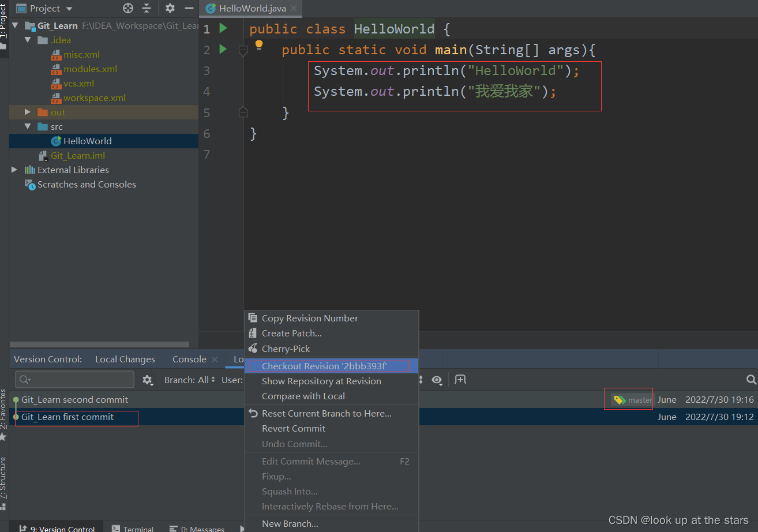Image resolution: width=758 pixels, height=532 pixels.
Task: Close the HelloWorld.java editor tab
Action: click(294, 8)
